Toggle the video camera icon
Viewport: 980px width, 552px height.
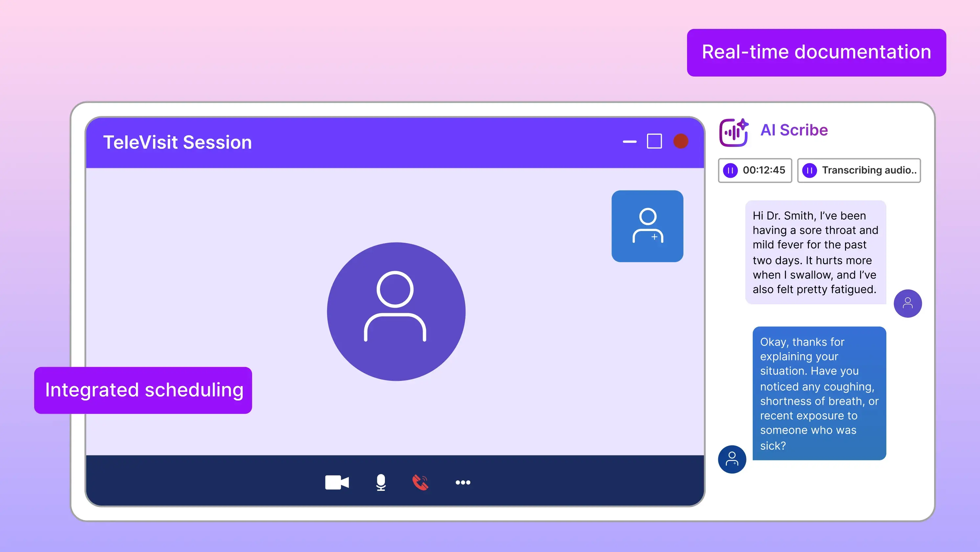click(337, 482)
